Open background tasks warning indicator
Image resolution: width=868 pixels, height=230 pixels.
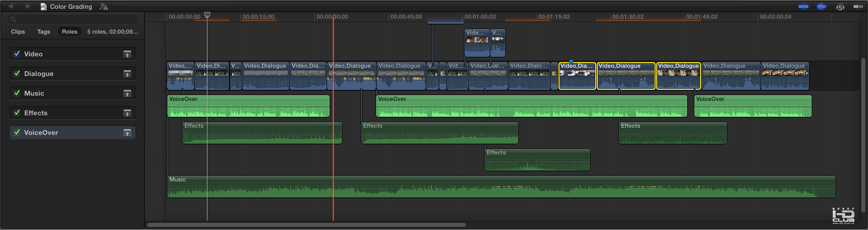(x=104, y=7)
